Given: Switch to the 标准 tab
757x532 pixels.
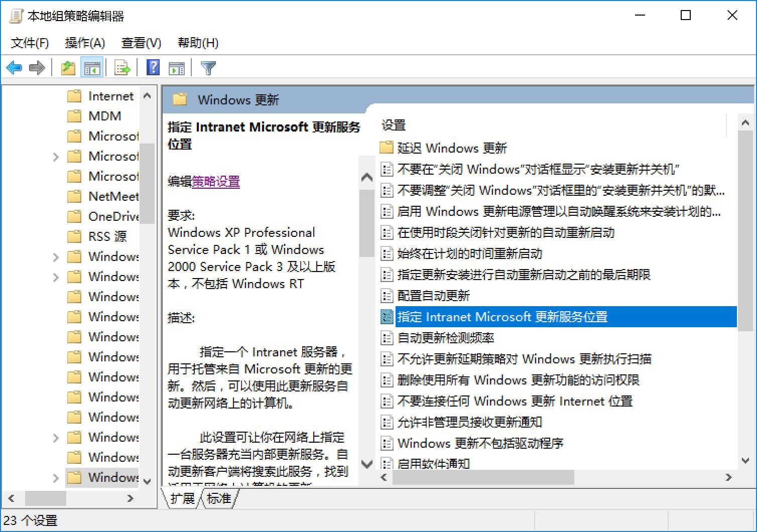Looking at the screenshot, I should (x=219, y=498).
